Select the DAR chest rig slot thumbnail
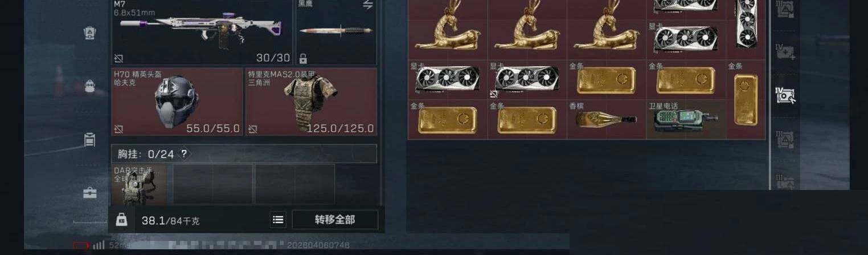 (x=139, y=185)
